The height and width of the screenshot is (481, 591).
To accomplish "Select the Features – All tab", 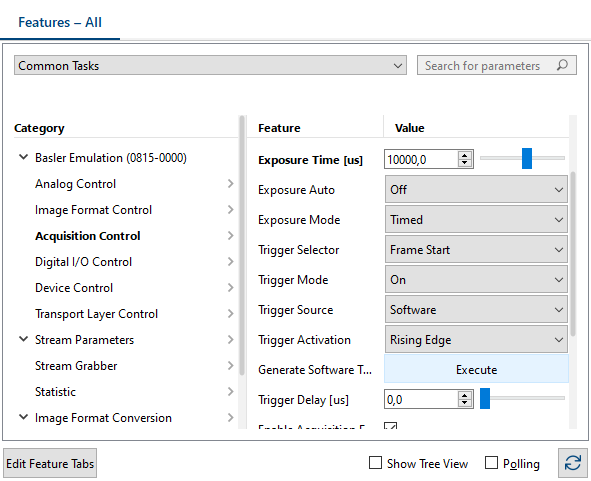I will pyautogui.click(x=60, y=22).
